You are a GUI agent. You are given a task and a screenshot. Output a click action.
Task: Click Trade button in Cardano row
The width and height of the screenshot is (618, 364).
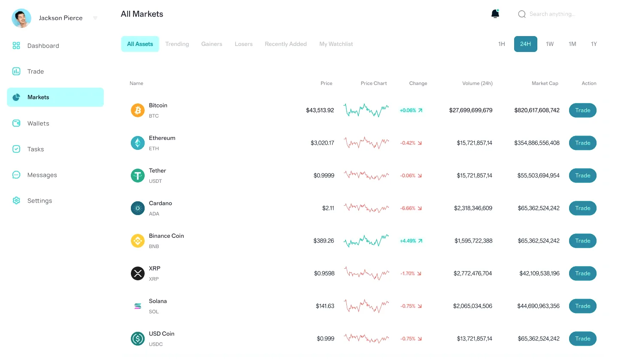pyautogui.click(x=583, y=208)
